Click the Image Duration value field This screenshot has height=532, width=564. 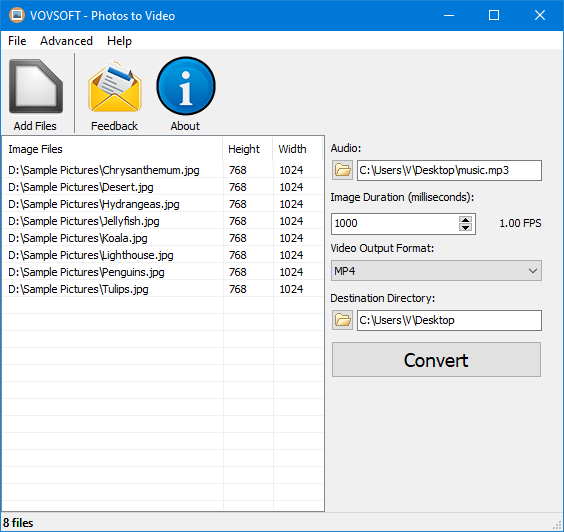coord(395,223)
